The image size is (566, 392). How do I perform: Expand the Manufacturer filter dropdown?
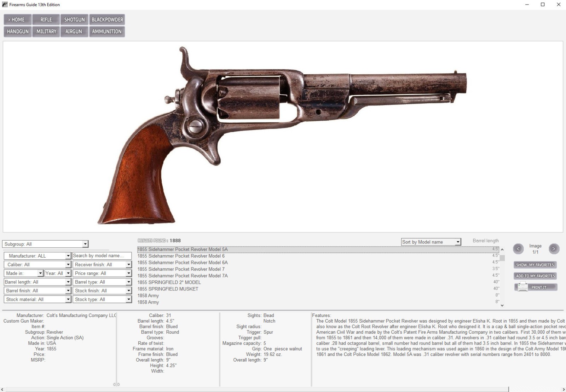(68, 256)
